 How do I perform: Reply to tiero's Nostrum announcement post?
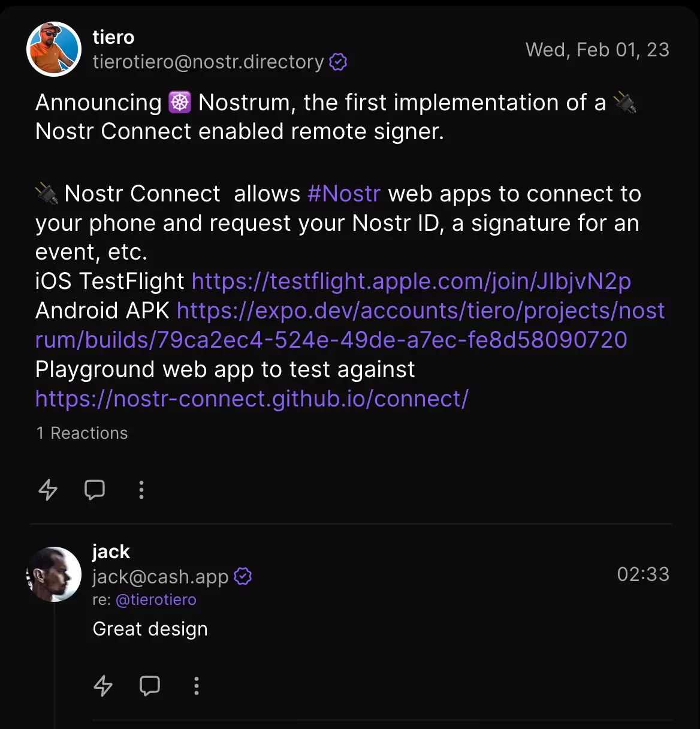(x=95, y=490)
